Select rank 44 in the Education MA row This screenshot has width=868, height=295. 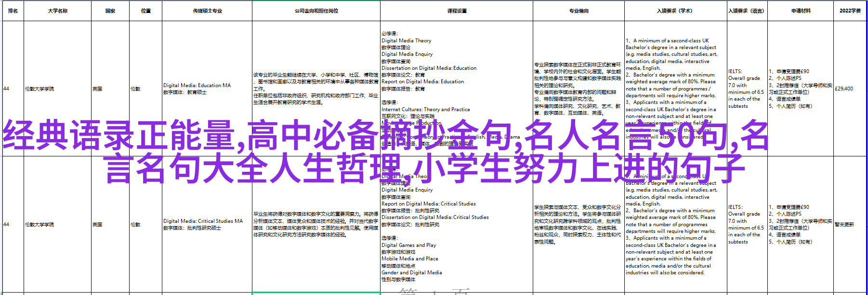click(13, 89)
